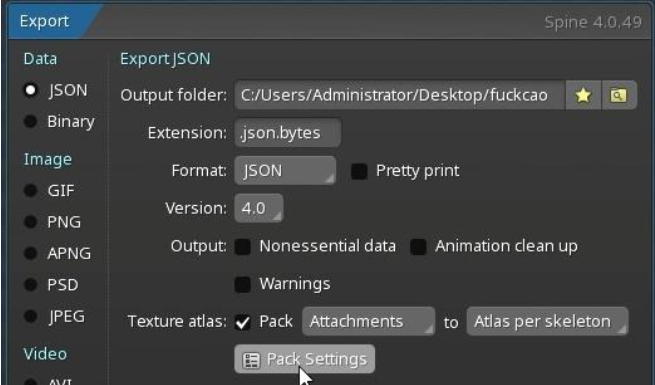Enable Animation clean up checkbox
Image resolution: width=655 pixels, height=385 pixels.
click(x=418, y=246)
